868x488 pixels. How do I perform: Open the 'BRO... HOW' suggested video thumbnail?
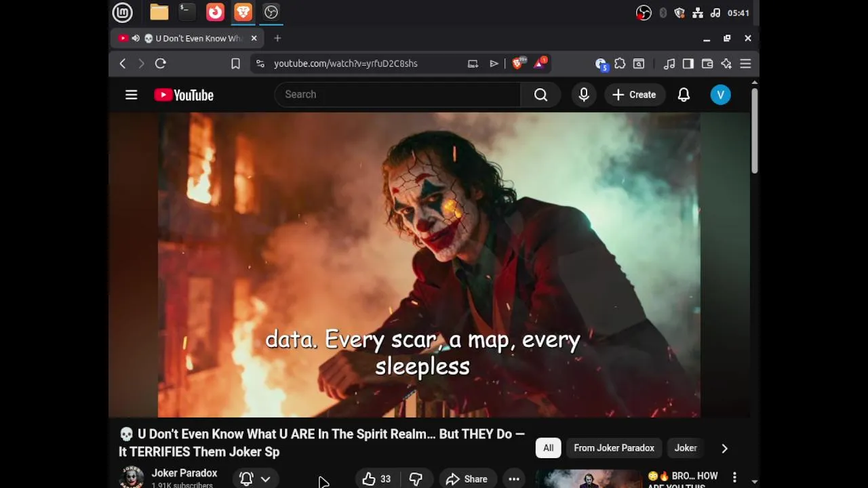(589, 479)
